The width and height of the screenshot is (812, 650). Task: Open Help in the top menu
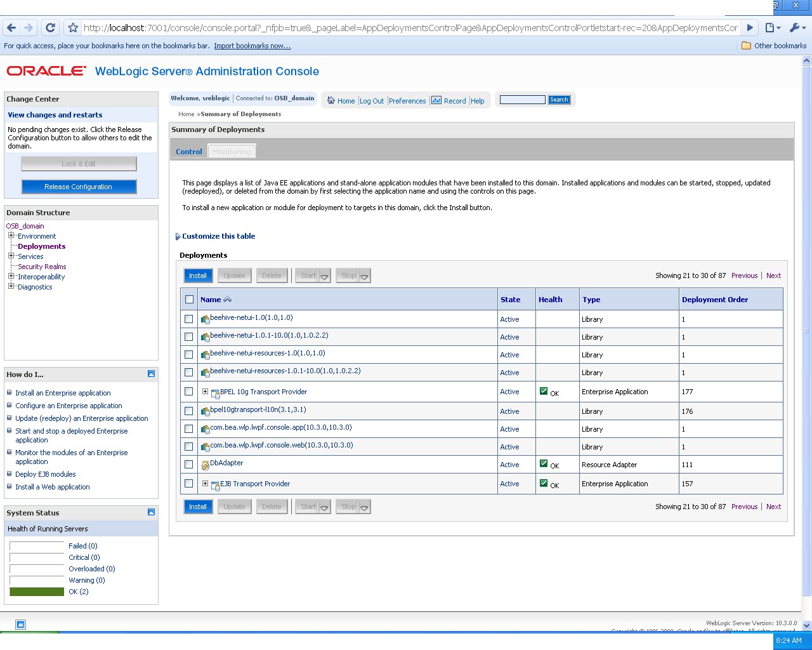point(478,101)
